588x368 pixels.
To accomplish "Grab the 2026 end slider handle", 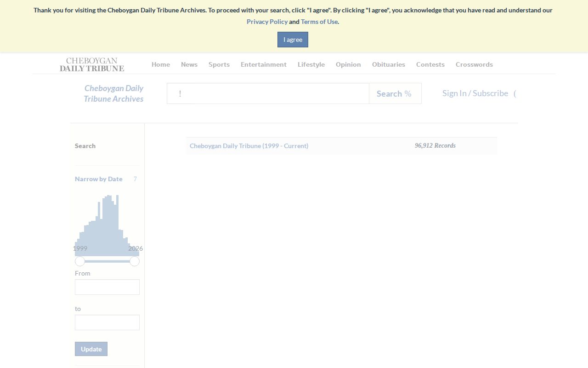I will pyautogui.click(x=135, y=261).
